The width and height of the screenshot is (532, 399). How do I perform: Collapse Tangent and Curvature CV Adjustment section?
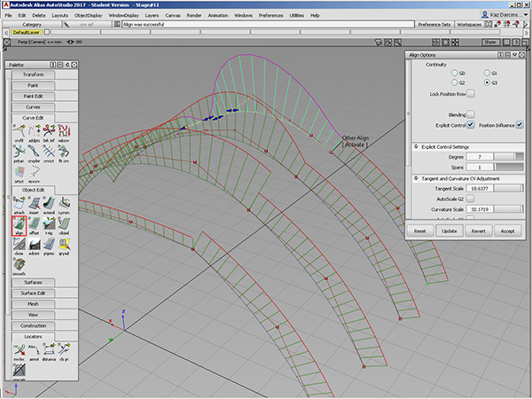[416, 178]
